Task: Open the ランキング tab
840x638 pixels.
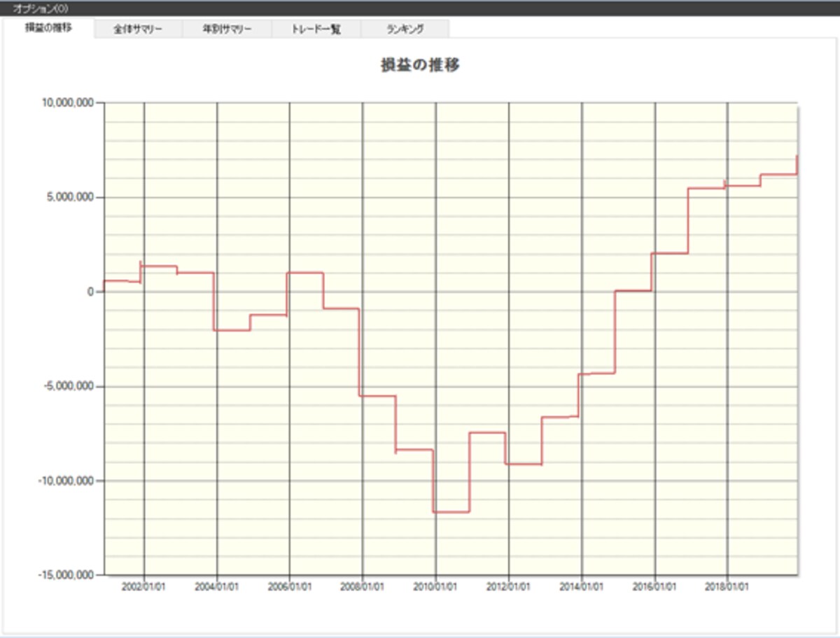Action: (x=405, y=29)
